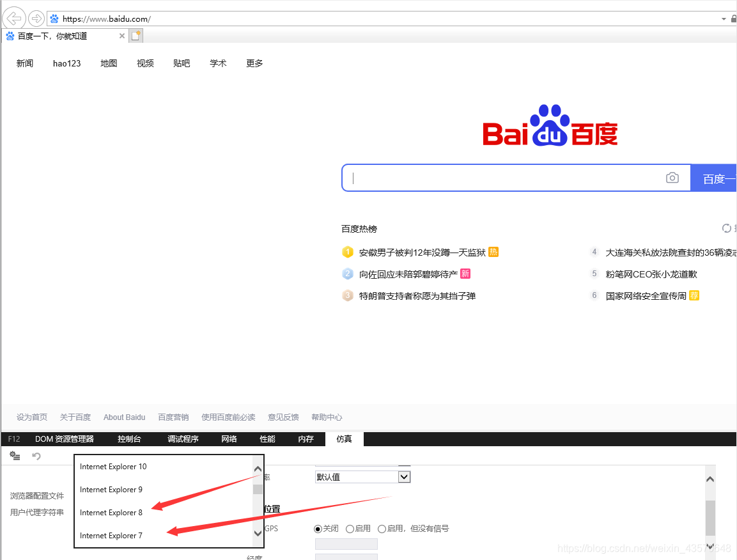
Task: Click the Baidu logo
Action: tap(550, 125)
